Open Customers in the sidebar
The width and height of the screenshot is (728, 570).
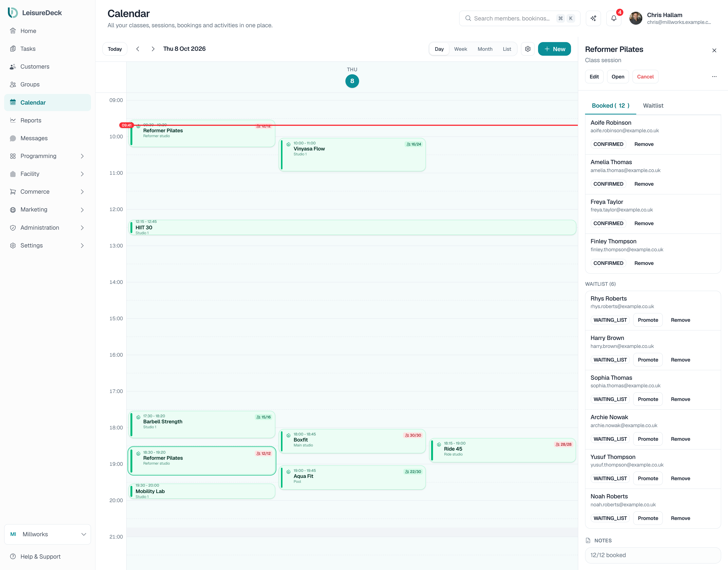point(47,67)
